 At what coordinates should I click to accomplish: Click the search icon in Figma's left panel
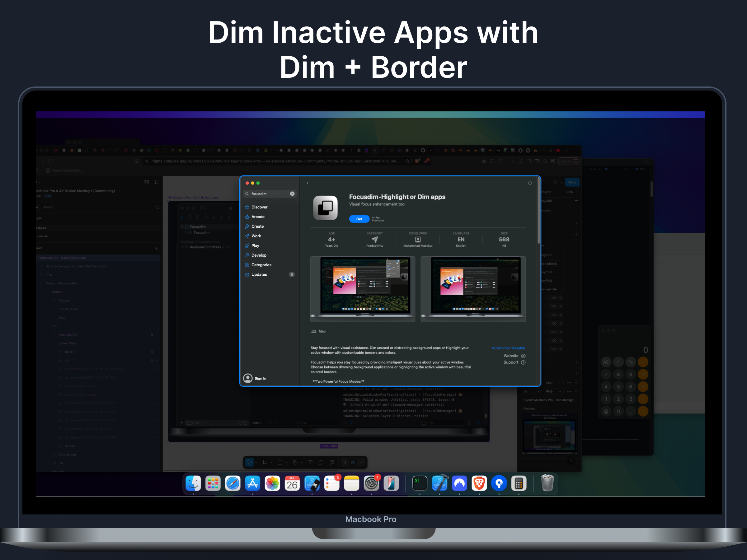[x=157, y=207]
